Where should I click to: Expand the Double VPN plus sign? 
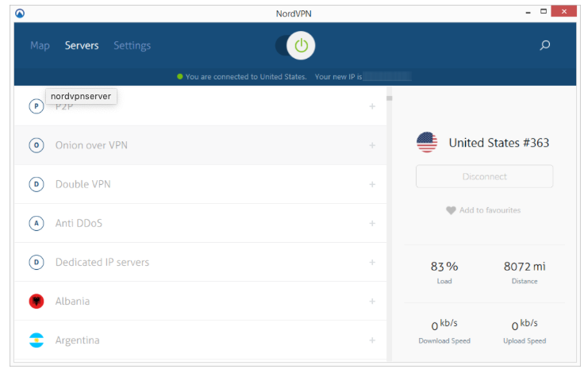[372, 184]
